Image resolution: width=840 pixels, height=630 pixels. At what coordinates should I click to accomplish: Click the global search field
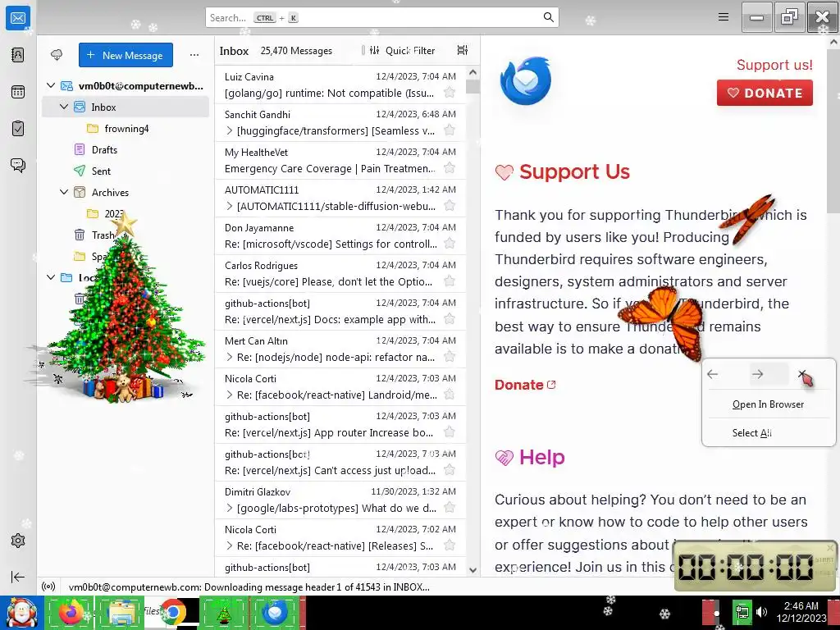(382, 18)
